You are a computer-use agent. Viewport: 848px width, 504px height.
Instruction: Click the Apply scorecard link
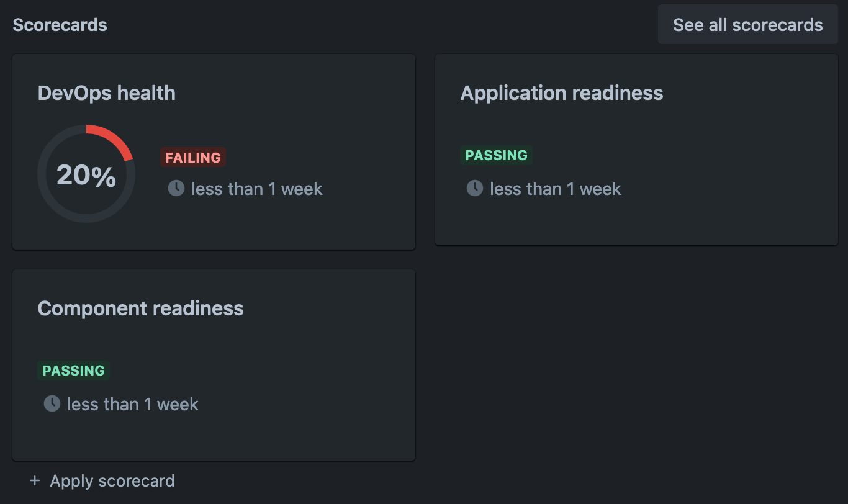point(112,481)
